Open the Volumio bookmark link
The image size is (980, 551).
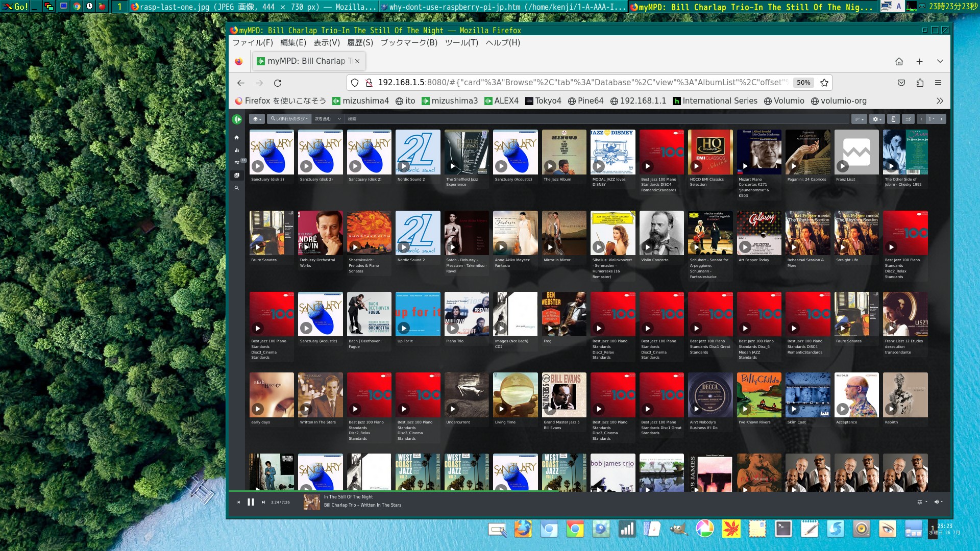click(783, 101)
